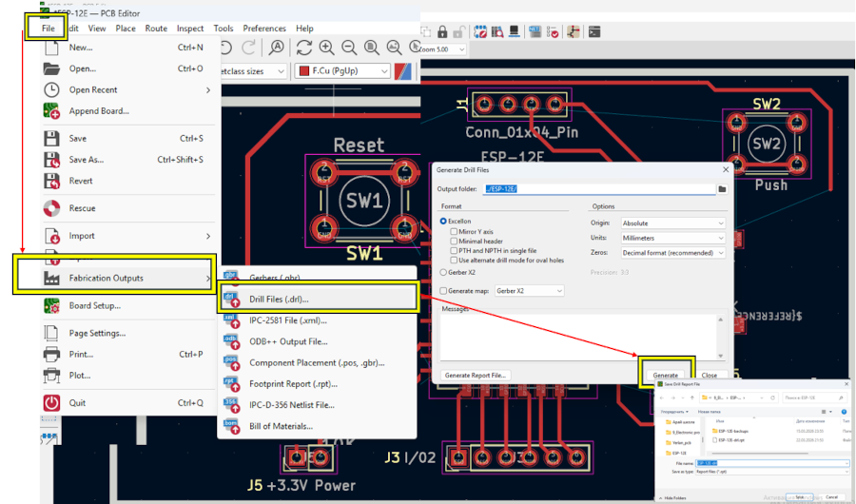Enable the Mirror Y axis checkbox
856x504 pixels.
[x=454, y=231]
